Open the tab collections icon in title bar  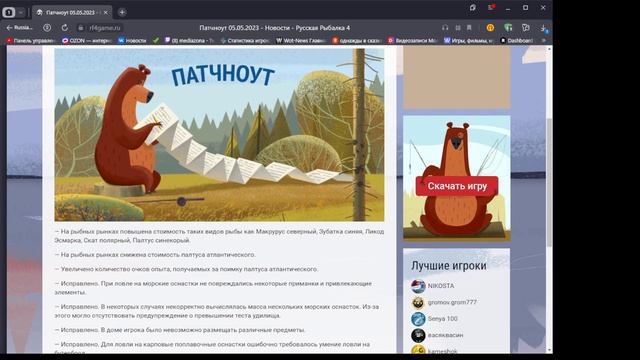point(472,8)
